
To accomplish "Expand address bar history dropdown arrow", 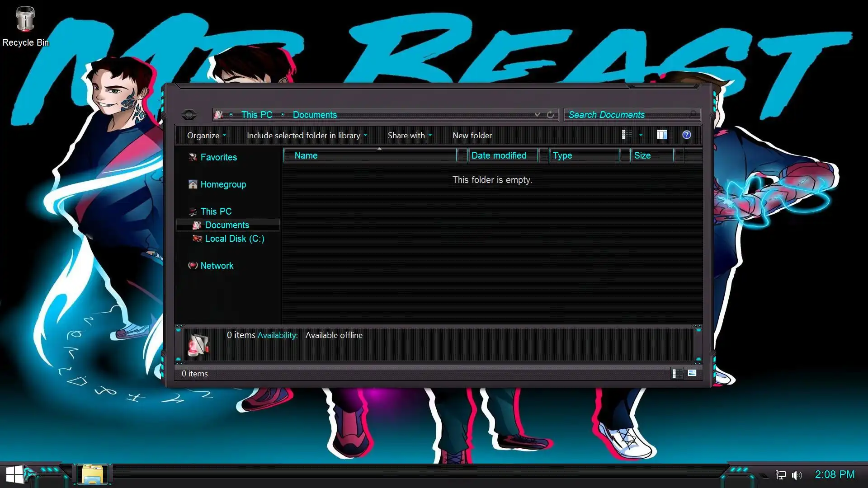I will point(537,115).
